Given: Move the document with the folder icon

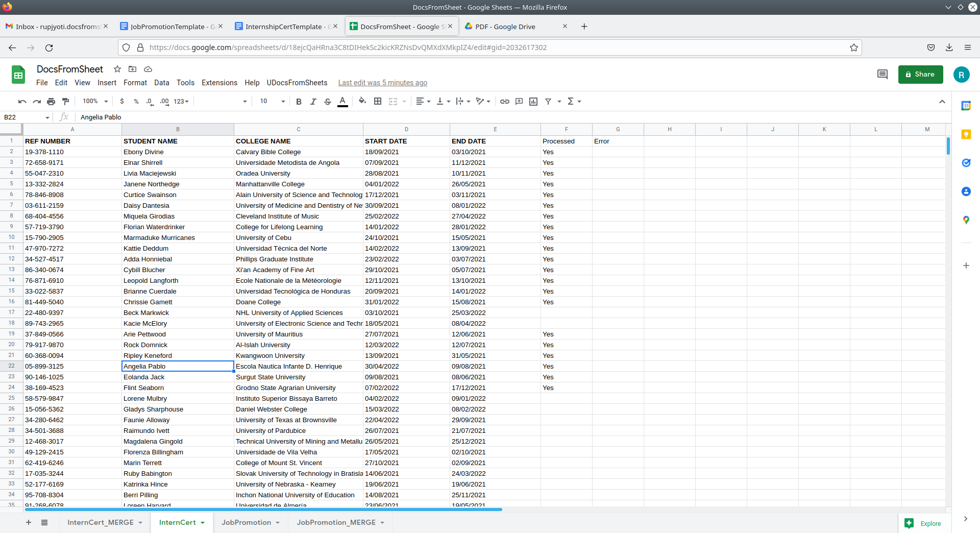Looking at the screenshot, I should click(133, 69).
